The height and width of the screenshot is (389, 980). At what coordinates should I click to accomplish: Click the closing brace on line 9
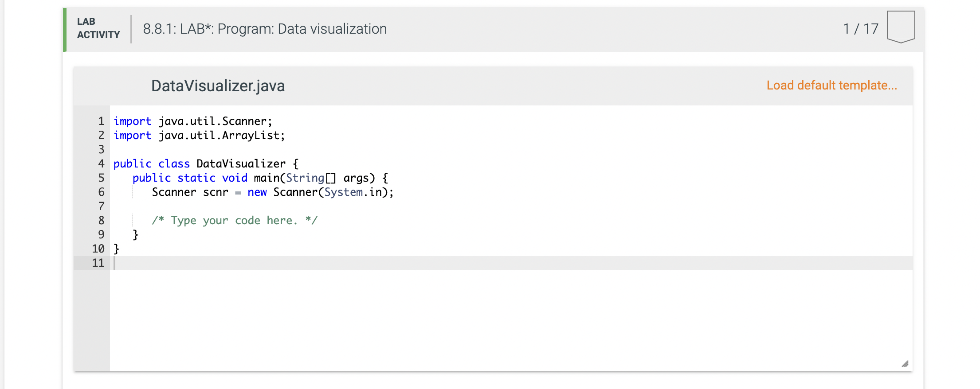coord(136,234)
